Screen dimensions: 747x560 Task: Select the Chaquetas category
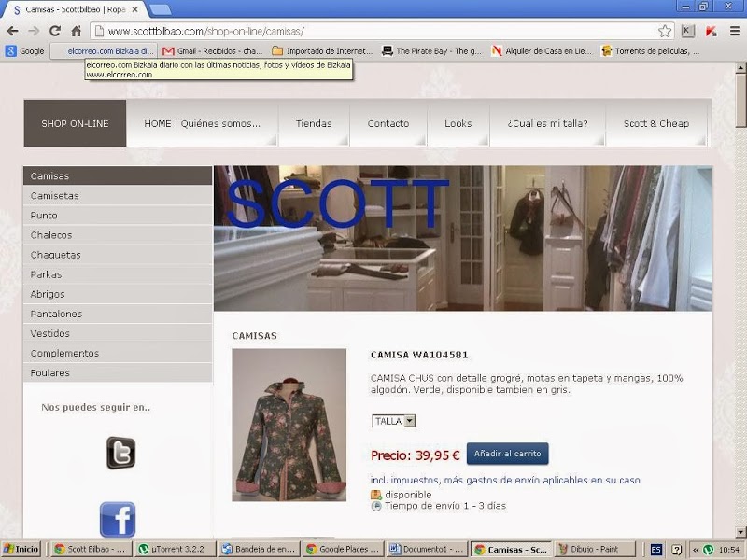coord(118,255)
